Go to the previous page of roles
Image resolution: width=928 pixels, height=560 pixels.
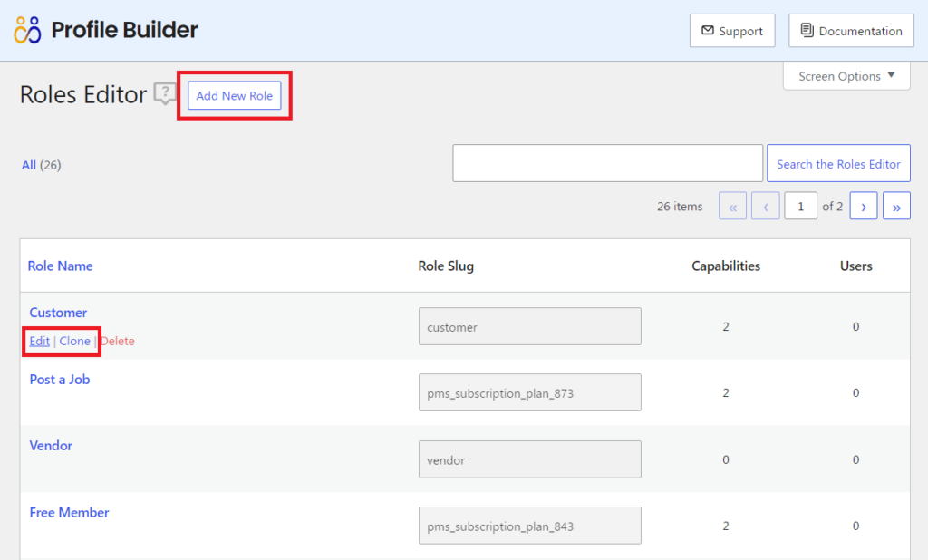click(x=765, y=206)
